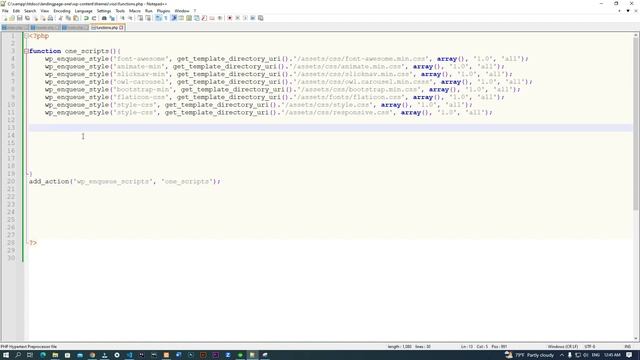
Task: Open the Plugins menu
Action: (163, 11)
